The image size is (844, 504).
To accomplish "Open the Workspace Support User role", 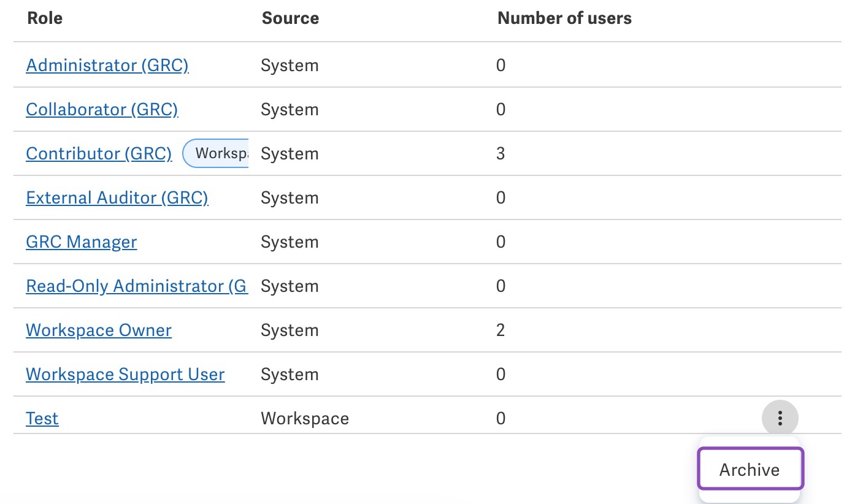I will point(125,374).
